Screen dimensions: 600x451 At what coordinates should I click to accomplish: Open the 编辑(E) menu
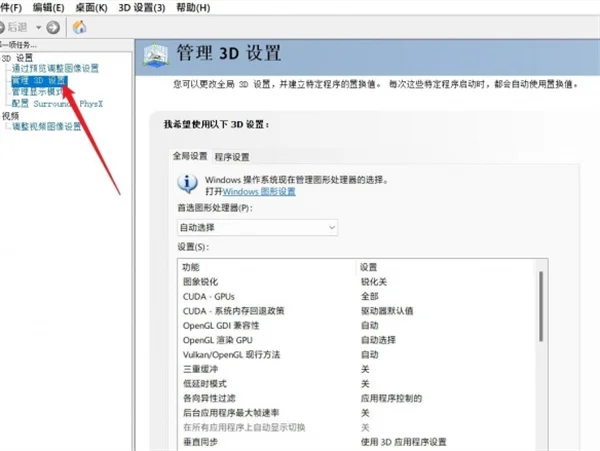[x=46, y=6]
